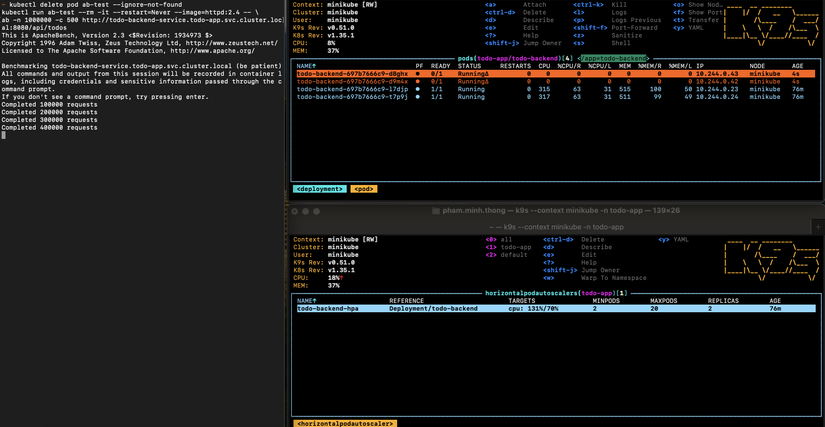Viewport: 825px width, 427px height.
Task: Click MEM value 515 in pods table
Action: click(625, 89)
